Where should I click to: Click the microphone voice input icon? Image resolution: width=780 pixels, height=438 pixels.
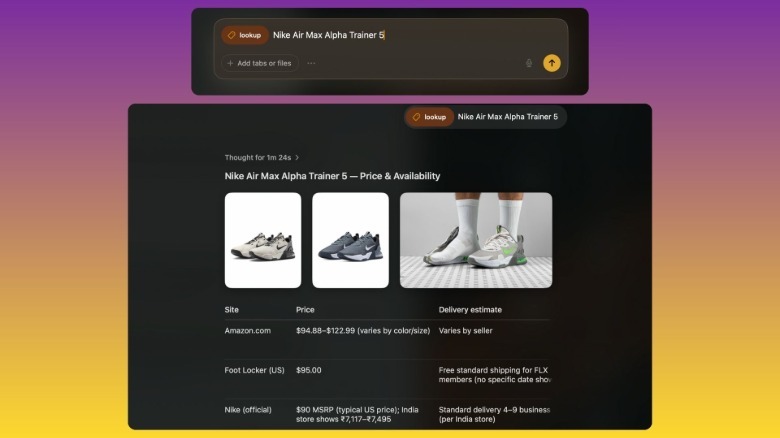529,63
